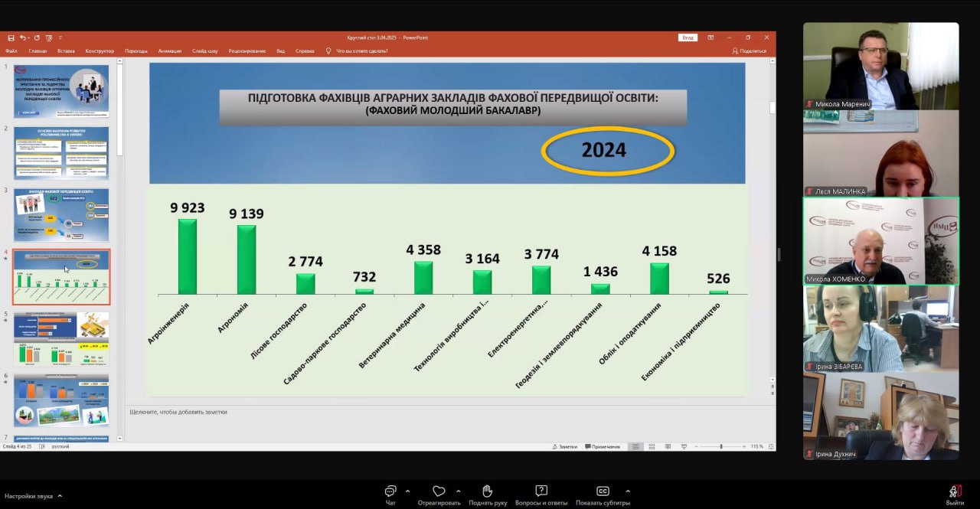Viewport: 980px width, 509px height.
Task: Toggle the comments pane (Примечания)
Action: click(x=602, y=446)
